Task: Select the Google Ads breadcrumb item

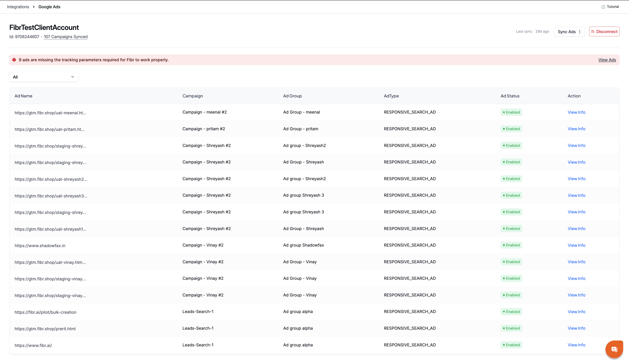Action: pyautogui.click(x=49, y=7)
